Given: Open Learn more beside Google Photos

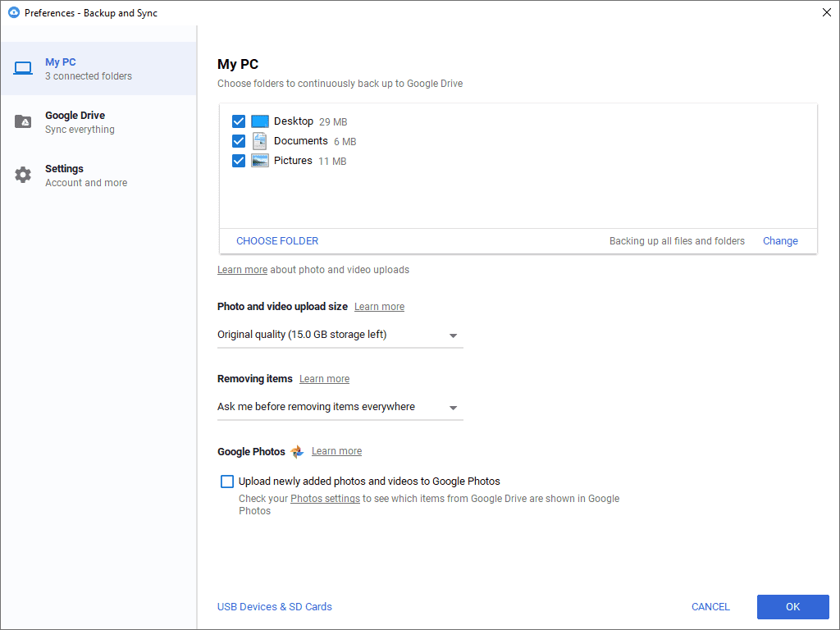Looking at the screenshot, I should pyautogui.click(x=336, y=451).
